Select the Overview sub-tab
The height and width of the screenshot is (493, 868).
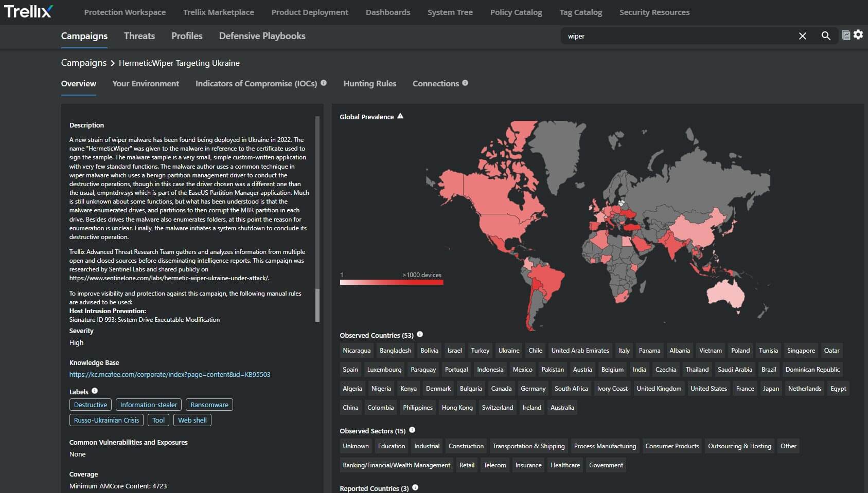79,83
